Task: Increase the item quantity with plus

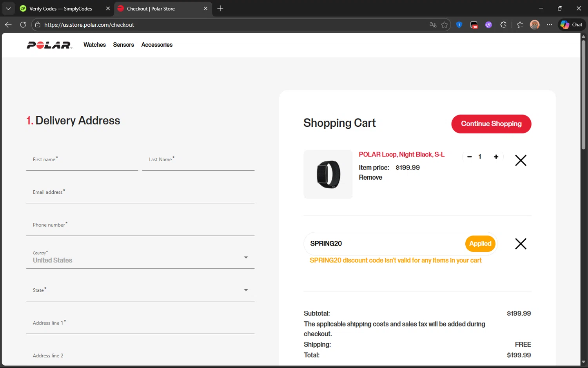Action: pyautogui.click(x=496, y=157)
